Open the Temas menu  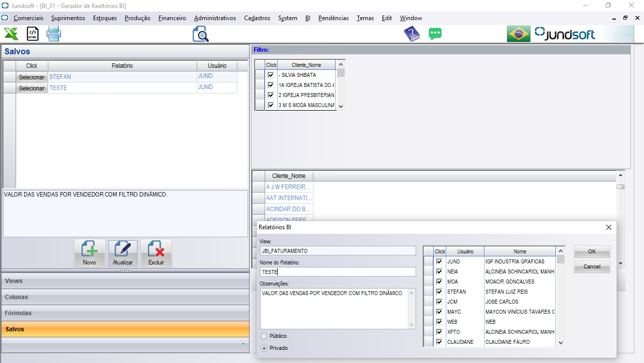pyautogui.click(x=365, y=18)
